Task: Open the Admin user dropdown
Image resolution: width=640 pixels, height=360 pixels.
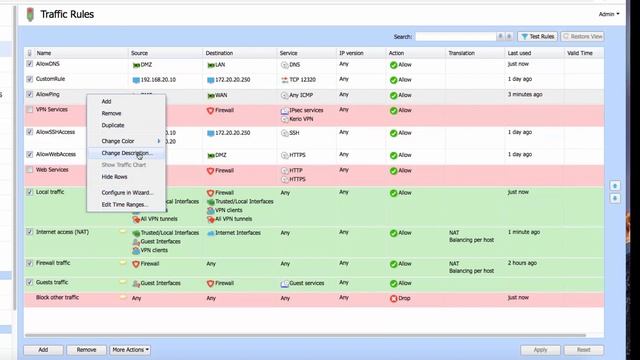Action: tap(609, 14)
